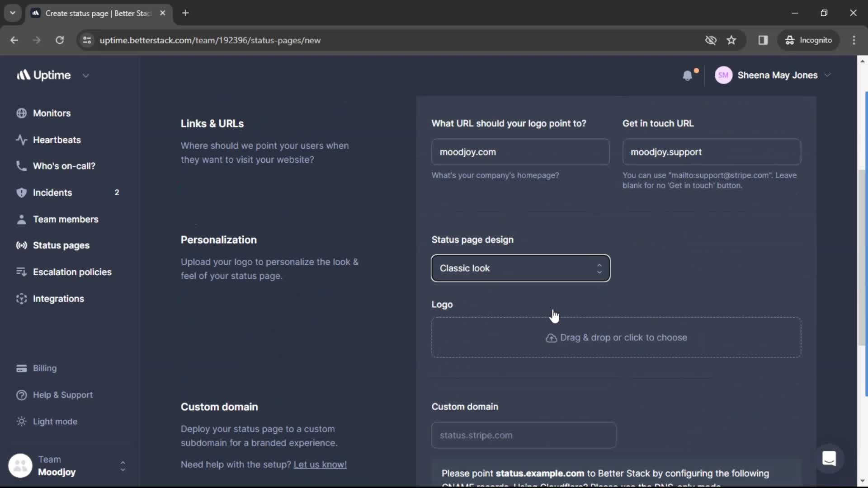Expand the Uptime team dropdown menu
The width and height of the screenshot is (868, 488).
click(85, 75)
